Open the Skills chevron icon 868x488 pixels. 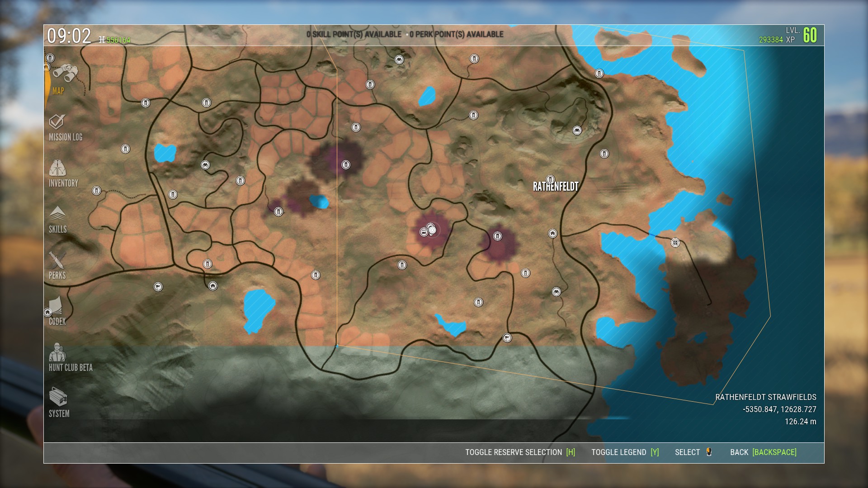pyautogui.click(x=57, y=213)
